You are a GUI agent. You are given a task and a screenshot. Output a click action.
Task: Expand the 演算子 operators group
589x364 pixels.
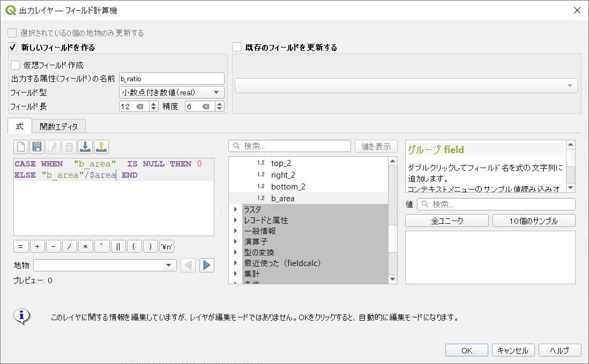pos(235,241)
